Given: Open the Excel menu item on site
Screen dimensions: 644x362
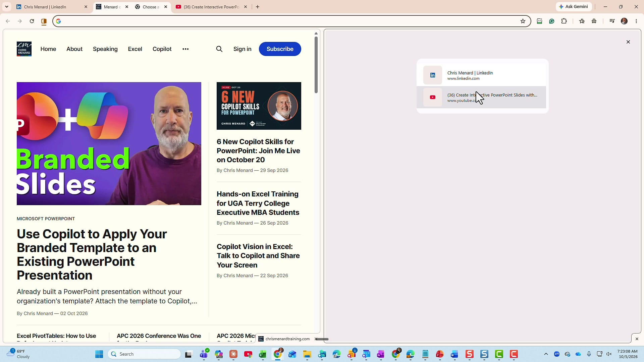Looking at the screenshot, I should point(135,49).
